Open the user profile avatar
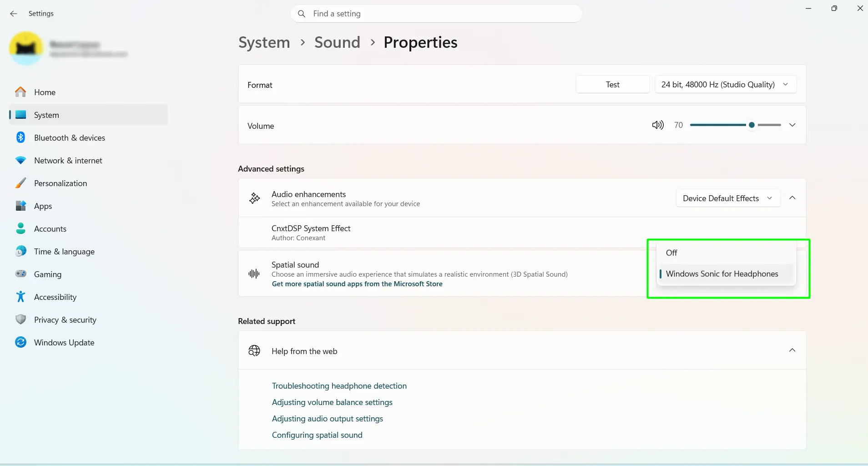868x466 pixels. [x=26, y=48]
